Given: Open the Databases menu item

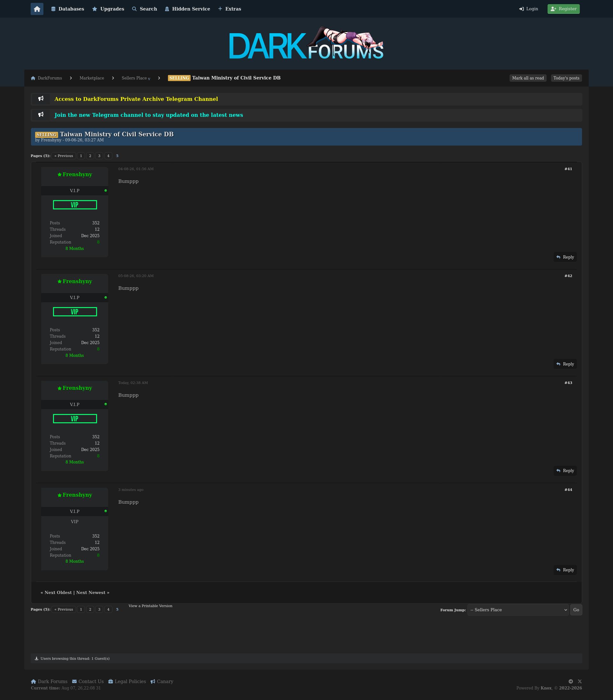Looking at the screenshot, I should [67, 9].
